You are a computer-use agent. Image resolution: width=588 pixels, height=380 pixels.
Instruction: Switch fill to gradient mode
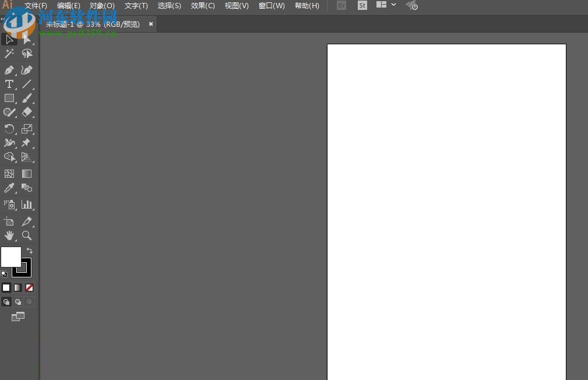17,288
